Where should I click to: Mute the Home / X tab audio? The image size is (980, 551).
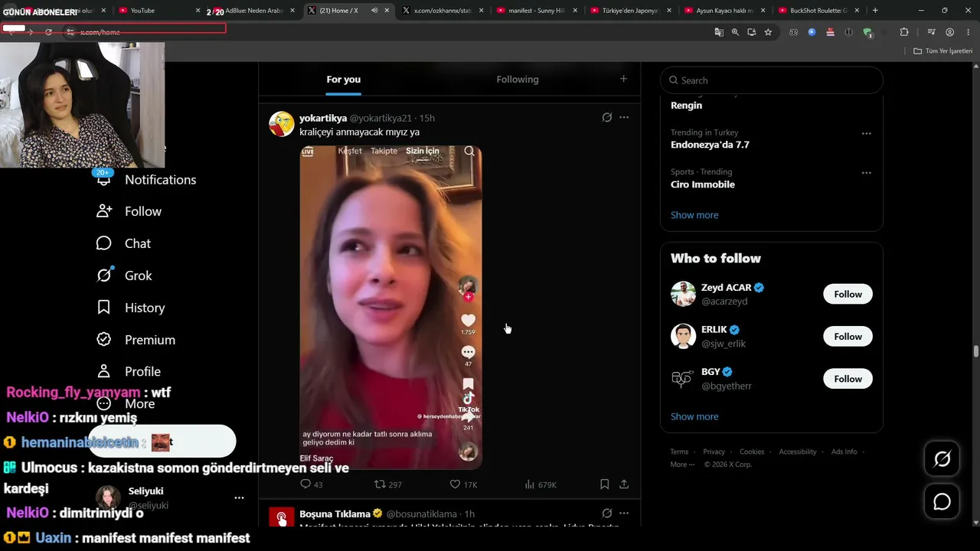(x=374, y=11)
